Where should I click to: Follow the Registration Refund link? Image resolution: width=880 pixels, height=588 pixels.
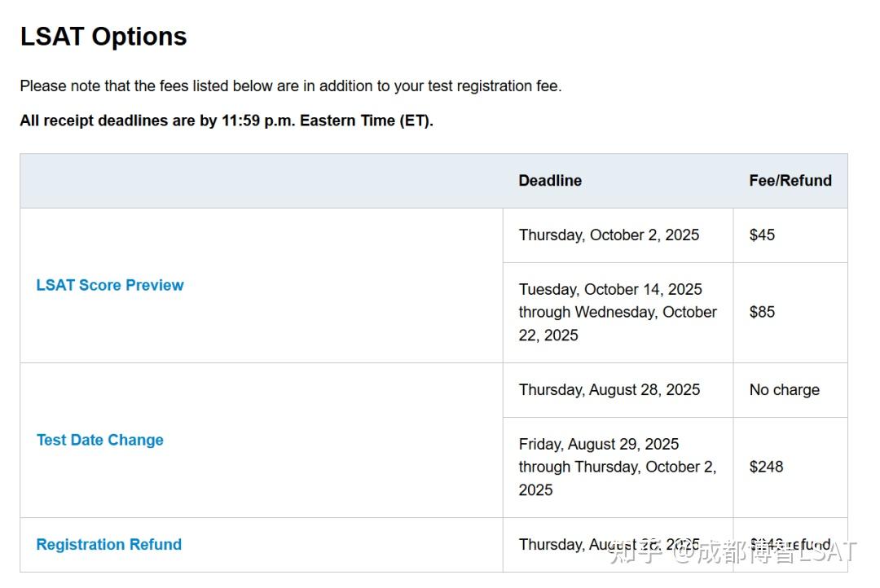(x=109, y=545)
